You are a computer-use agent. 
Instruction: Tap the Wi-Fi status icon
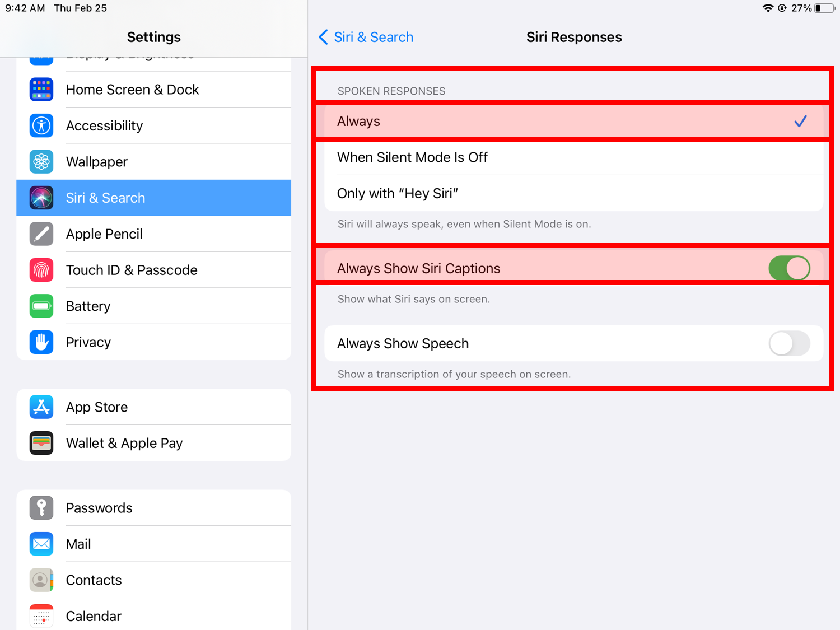(768, 8)
